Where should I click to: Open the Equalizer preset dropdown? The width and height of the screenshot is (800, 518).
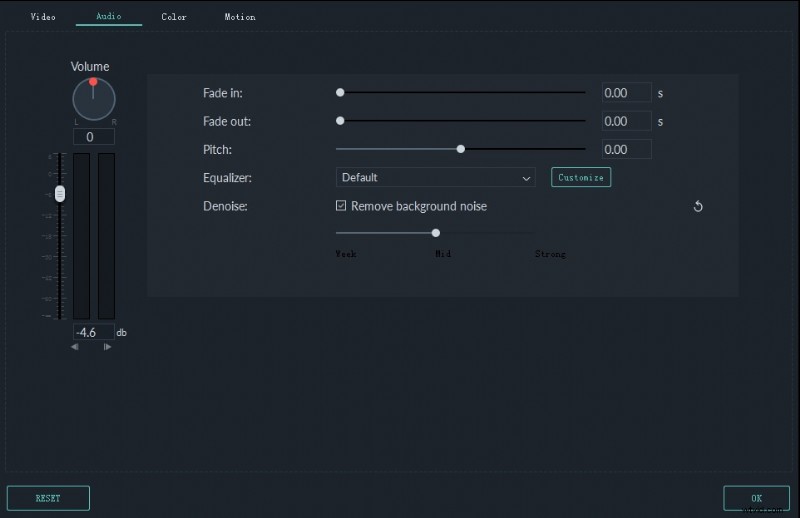click(x=436, y=178)
